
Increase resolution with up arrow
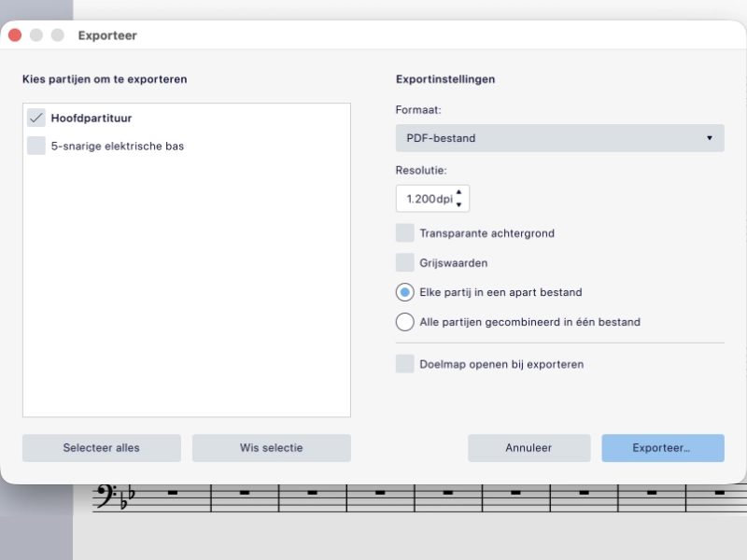tap(458, 192)
